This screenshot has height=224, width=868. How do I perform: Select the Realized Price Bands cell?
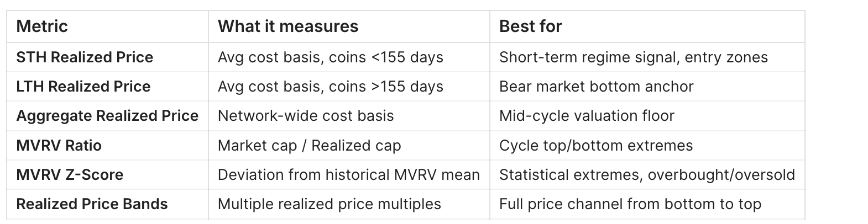[92, 204]
